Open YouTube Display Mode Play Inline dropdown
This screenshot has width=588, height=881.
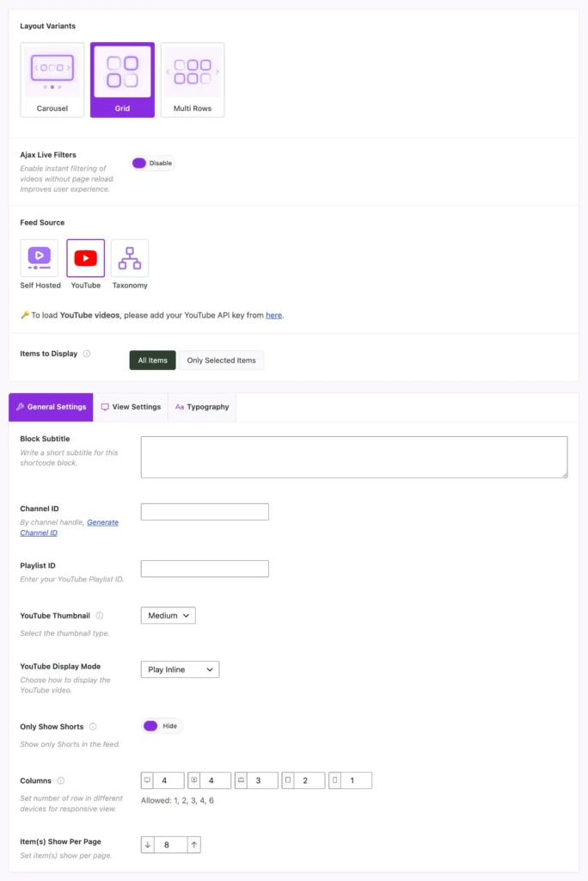pos(181,669)
